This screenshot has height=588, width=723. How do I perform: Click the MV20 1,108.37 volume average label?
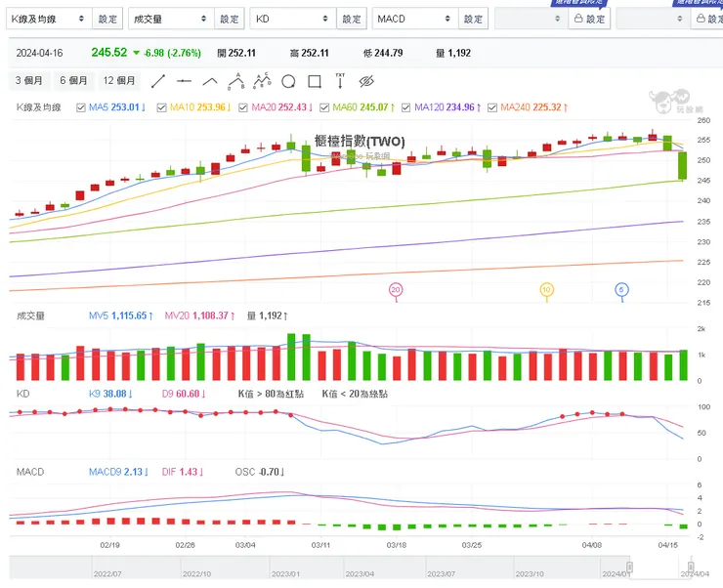tap(200, 316)
